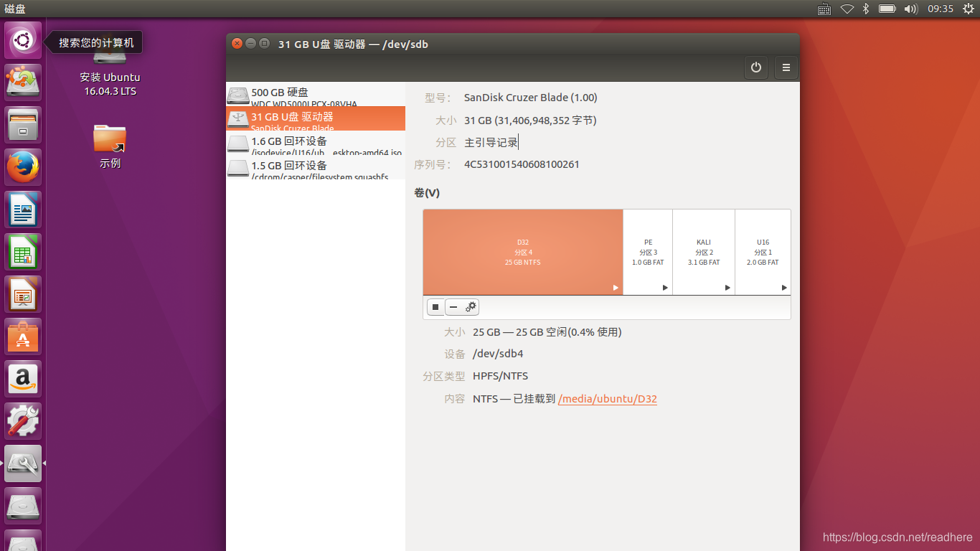Screen dimensions: 980x551
Task: Open LibreOffice Calc from dock
Action: pos(24,252)
